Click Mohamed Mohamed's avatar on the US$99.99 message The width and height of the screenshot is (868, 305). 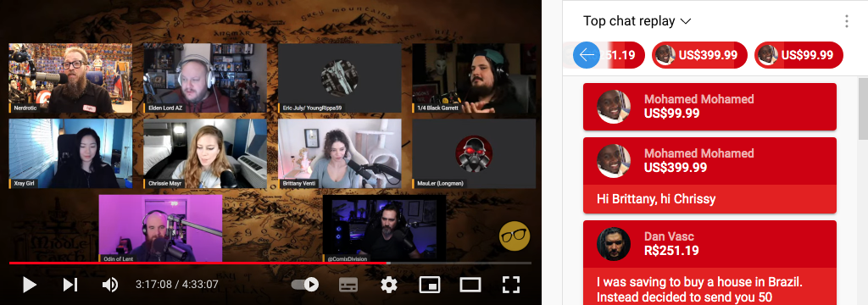(614, 107)
